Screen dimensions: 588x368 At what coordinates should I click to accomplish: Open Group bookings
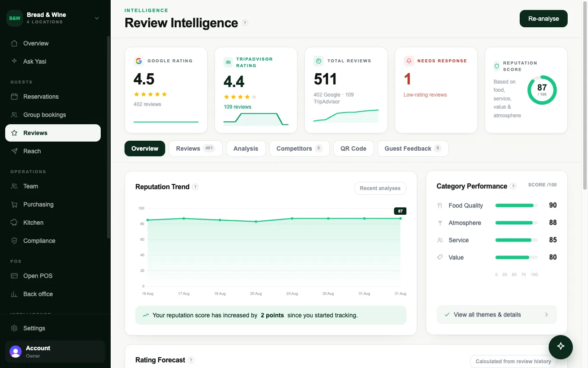click(53, 115)
